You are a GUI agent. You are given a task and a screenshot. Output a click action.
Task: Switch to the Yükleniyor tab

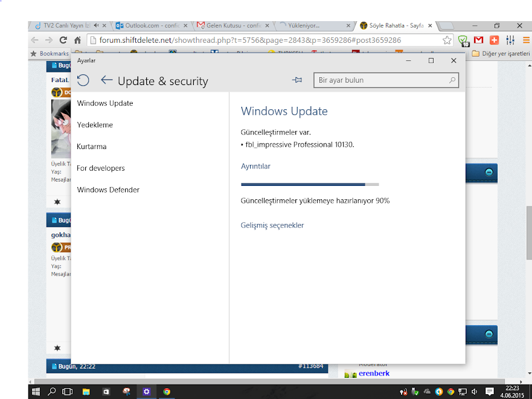[315, 25]
